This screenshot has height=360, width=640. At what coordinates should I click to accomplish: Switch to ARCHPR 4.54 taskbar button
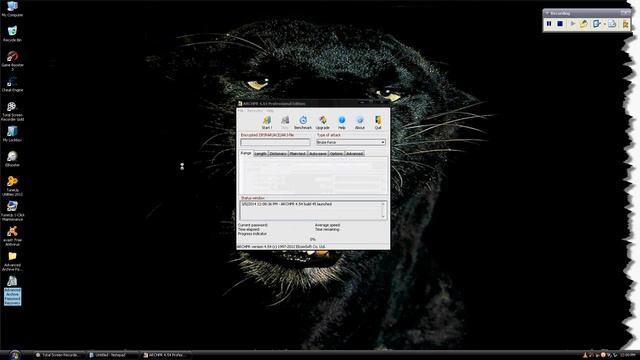[x=165, y=355]
